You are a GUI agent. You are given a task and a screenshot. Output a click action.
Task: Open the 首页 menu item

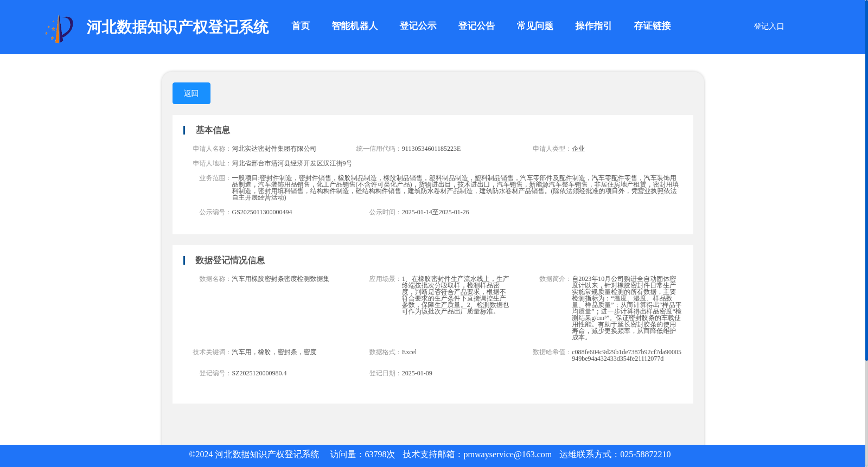301,26
